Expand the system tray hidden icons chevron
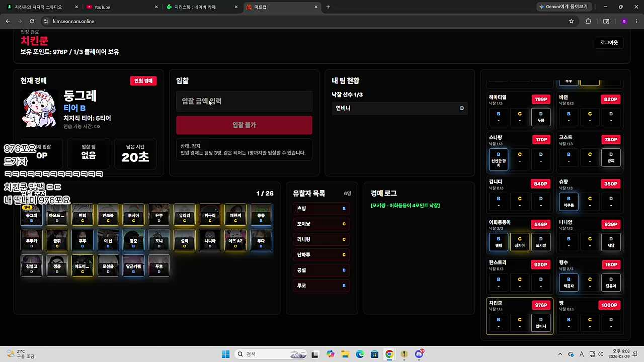 [x=560, y=354]
